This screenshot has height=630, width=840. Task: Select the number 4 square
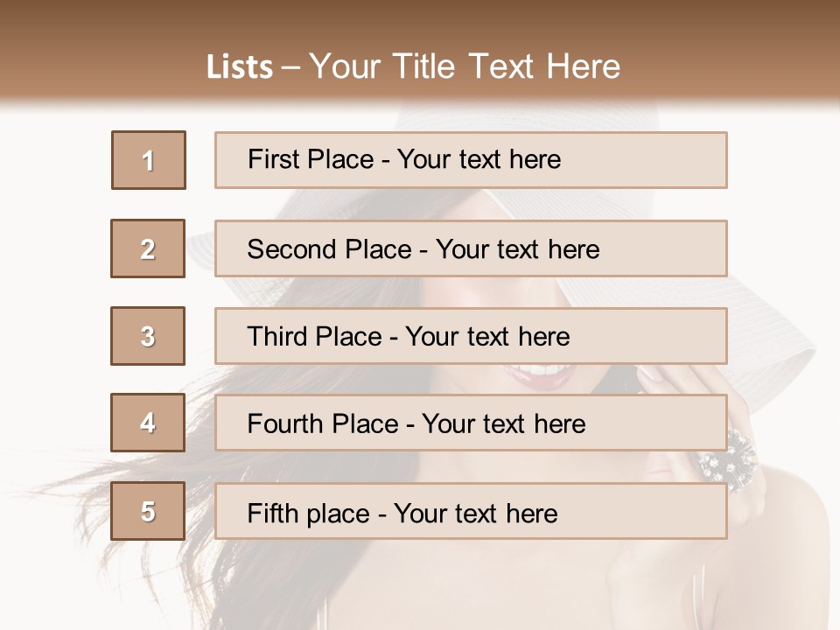pos(148,423)
